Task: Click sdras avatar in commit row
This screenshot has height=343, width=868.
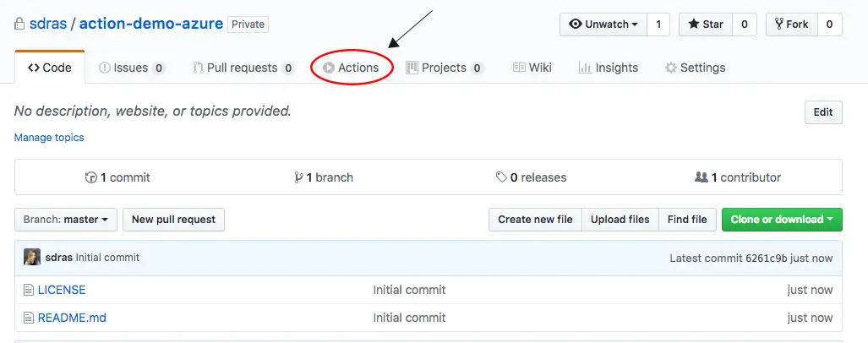Action: (x=32, y=258)
